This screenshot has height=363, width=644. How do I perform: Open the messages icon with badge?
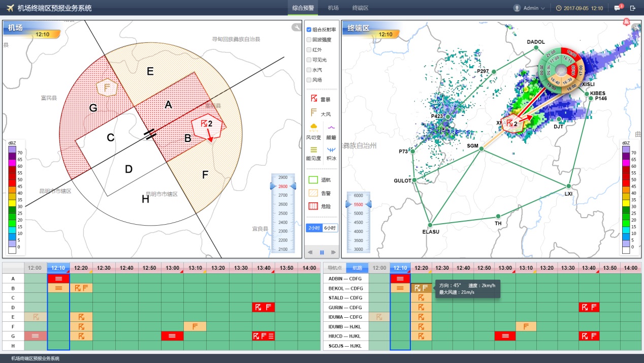[617, 8]
